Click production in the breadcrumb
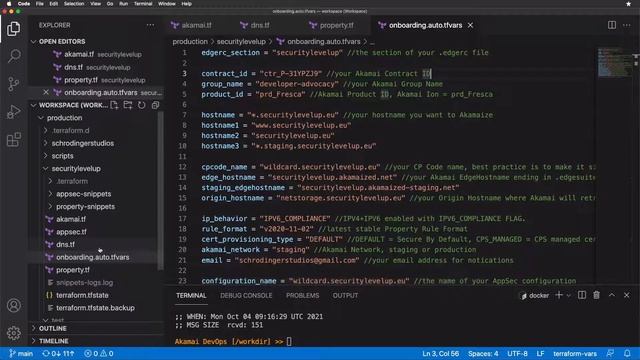The width and height of the screenshot is (640, 360). pos(190,42)
